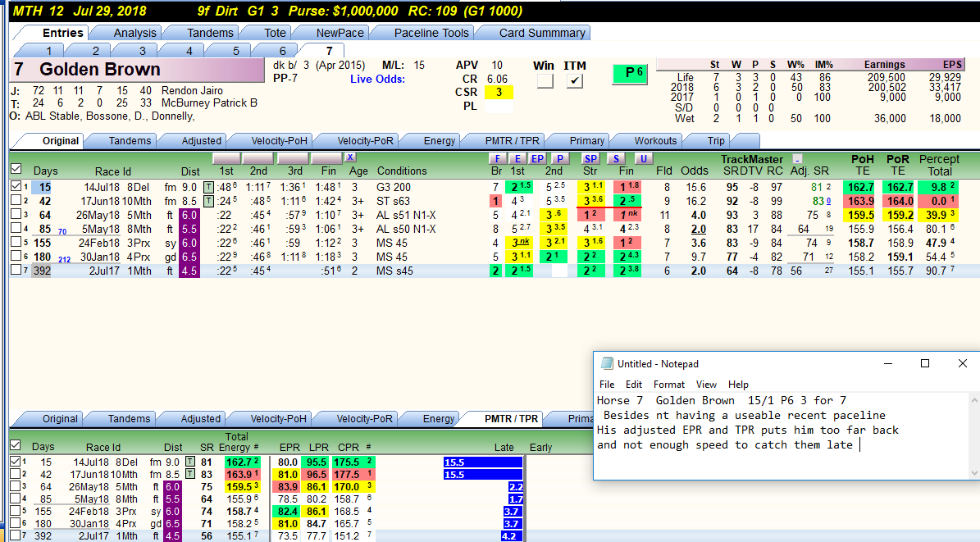The image size is (980, 542).
Task: Click the F filter button above Br column
Action: pos(498,158)
